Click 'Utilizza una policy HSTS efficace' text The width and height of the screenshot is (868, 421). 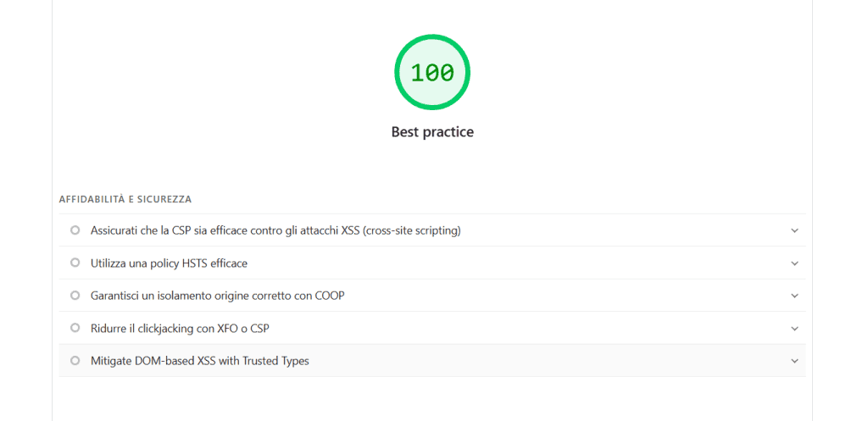click(x=169, y=263)
